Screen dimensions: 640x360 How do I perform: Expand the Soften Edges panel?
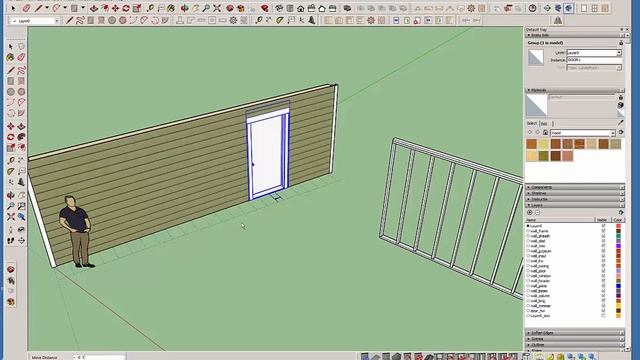[x=575, y=333]
